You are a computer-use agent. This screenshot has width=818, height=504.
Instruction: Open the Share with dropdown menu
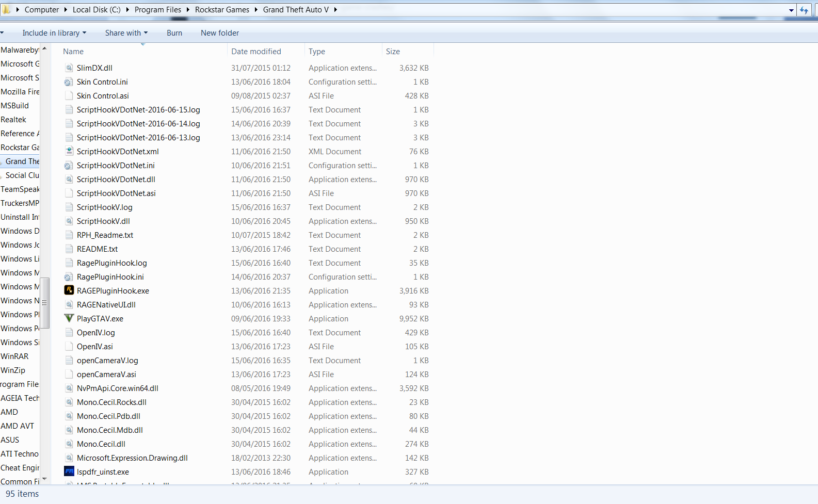126,33
